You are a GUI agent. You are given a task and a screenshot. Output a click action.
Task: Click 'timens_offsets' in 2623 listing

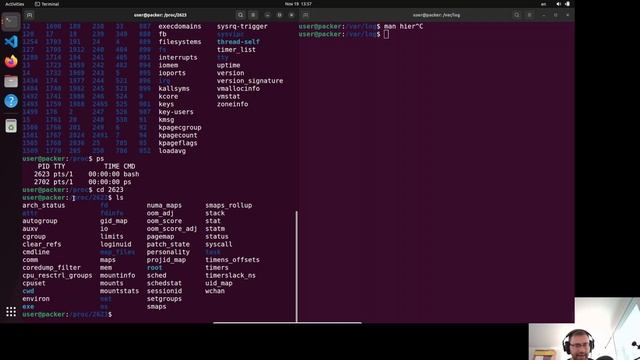coord(232,260)
